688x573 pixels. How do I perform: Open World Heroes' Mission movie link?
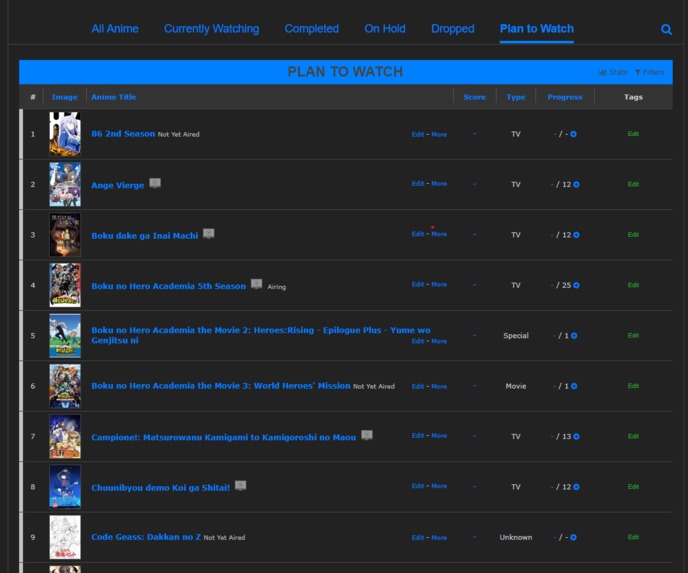[x=221, y=386]
